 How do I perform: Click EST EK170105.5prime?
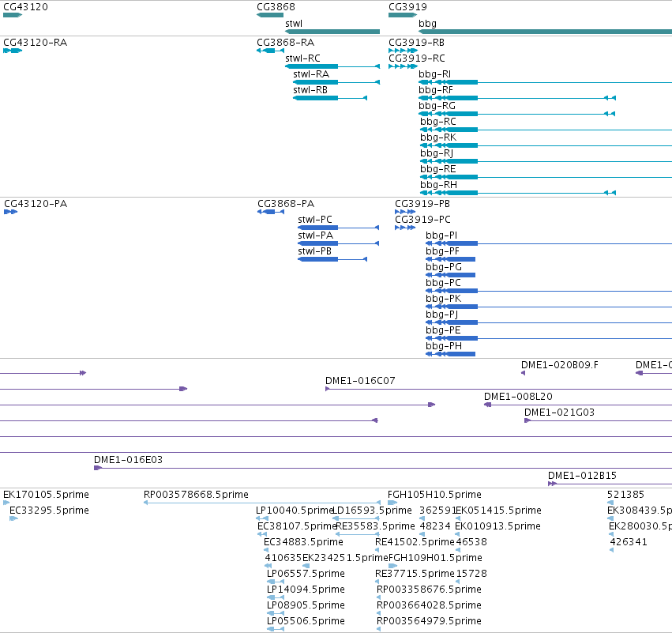pyautogui.click(x=6, y=503)
